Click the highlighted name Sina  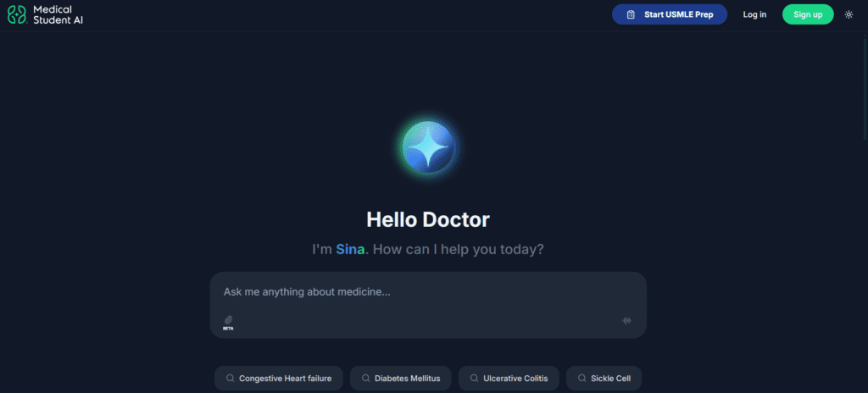(x=350, y=250)
